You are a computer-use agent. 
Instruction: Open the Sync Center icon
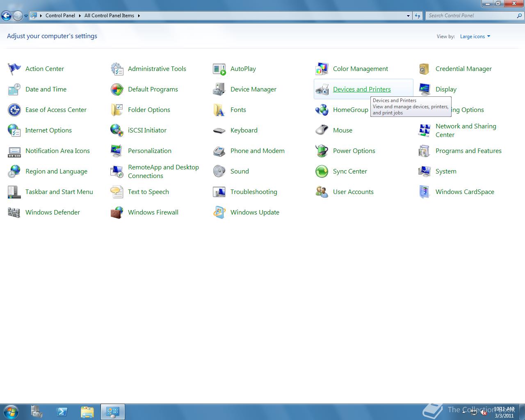coord(322,171)
